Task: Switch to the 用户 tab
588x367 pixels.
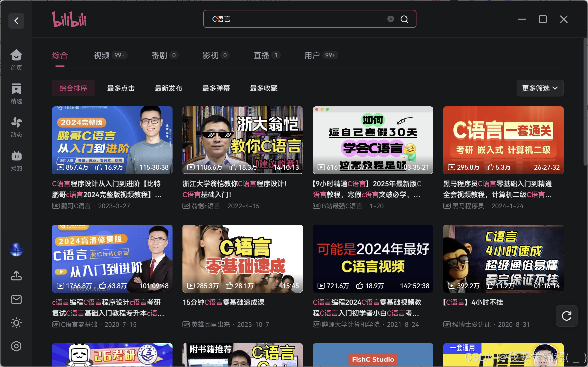Action: coord(321,55)
